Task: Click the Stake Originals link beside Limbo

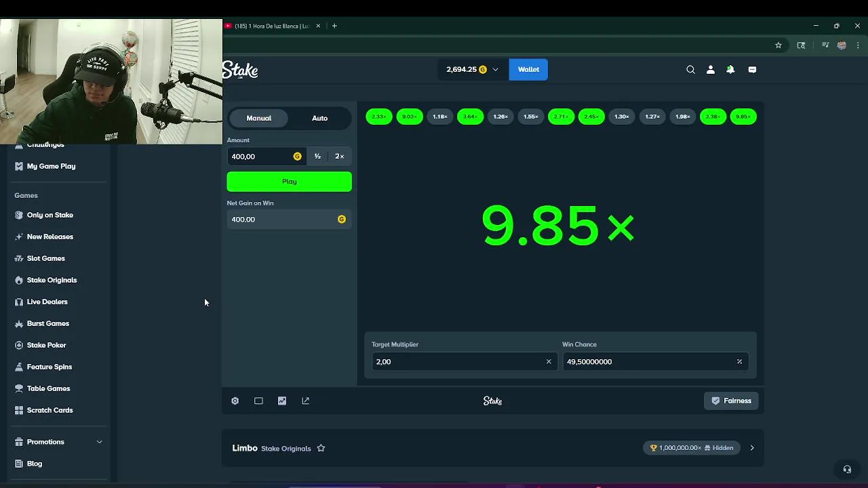Action: (x=286, y=449)
